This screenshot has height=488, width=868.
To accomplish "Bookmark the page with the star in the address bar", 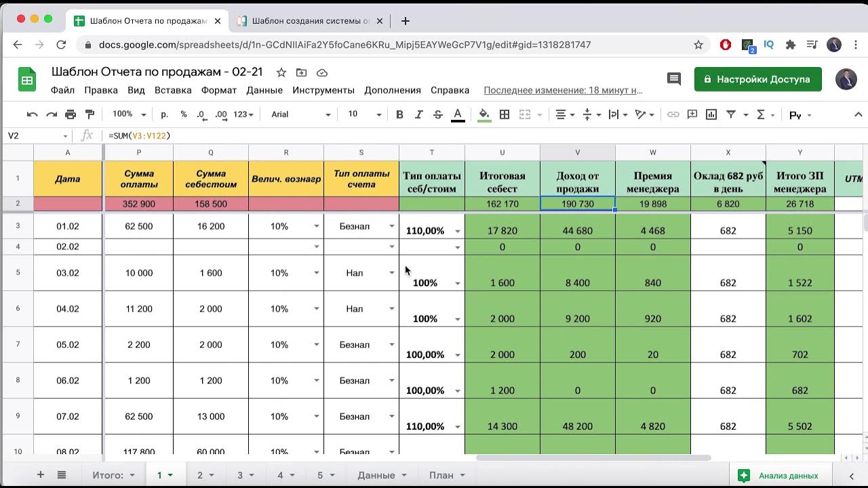I will [698, 45].
